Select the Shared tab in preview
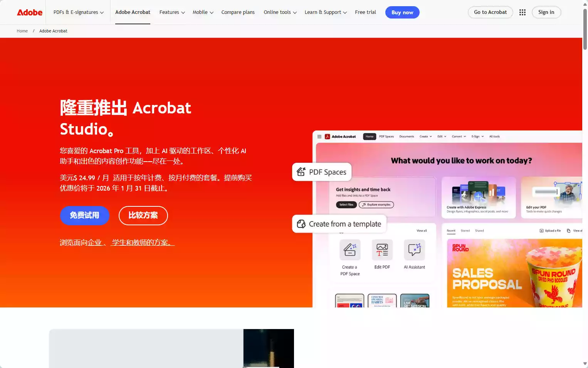 [x=479, y=231]
